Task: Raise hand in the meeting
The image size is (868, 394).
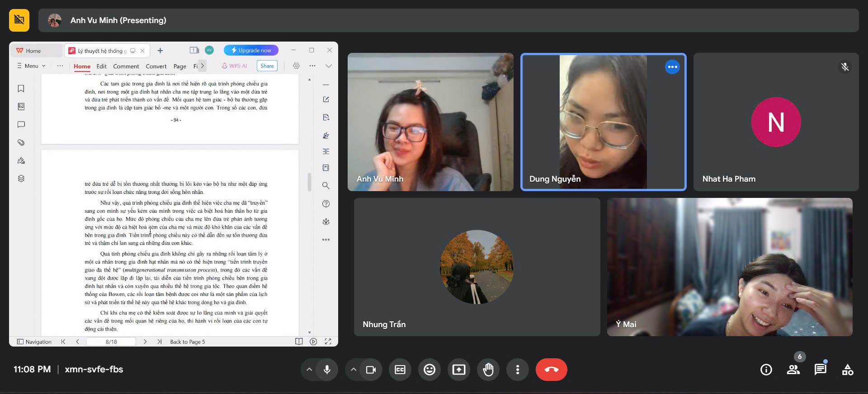Action: 488,370
